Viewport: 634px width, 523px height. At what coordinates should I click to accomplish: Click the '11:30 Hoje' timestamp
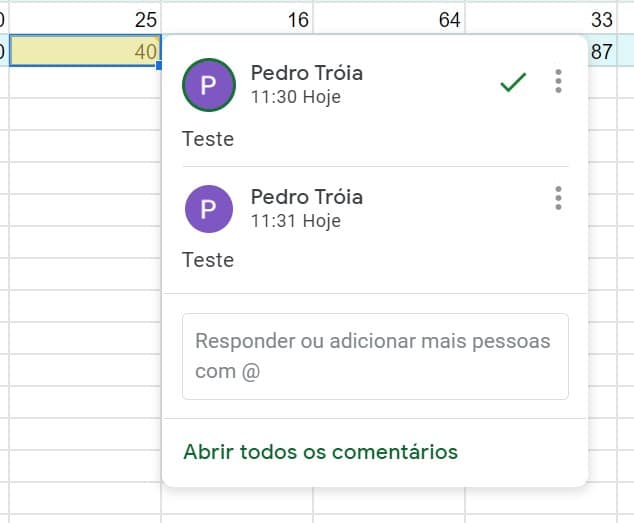pos(296,97)
